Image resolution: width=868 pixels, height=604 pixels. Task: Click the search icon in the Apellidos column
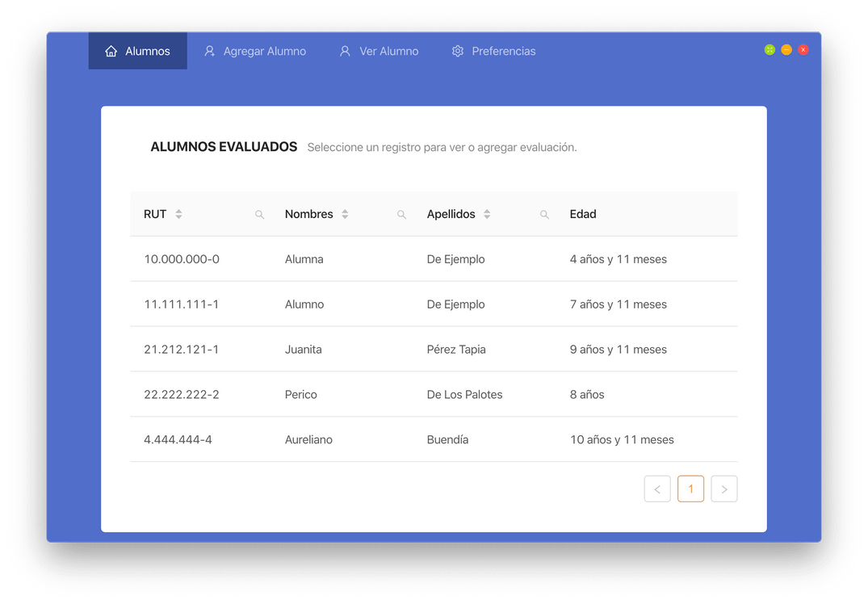coord(543,215)
